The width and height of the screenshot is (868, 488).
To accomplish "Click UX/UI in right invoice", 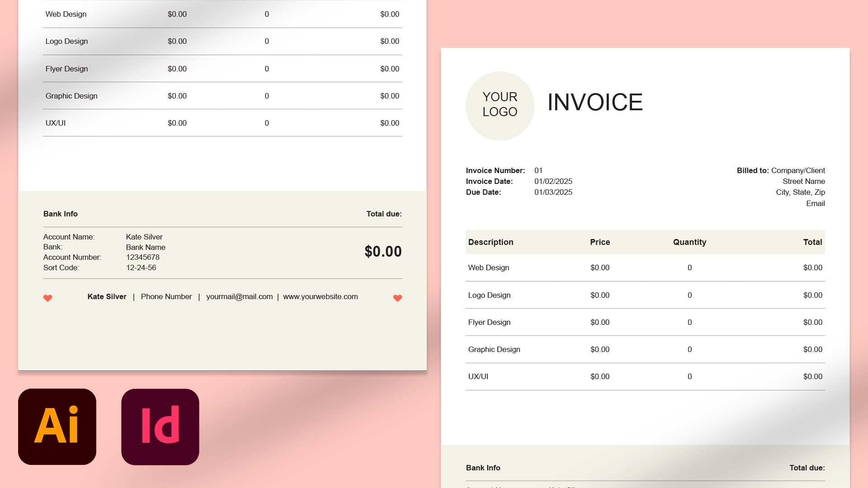I will point(478,376).
